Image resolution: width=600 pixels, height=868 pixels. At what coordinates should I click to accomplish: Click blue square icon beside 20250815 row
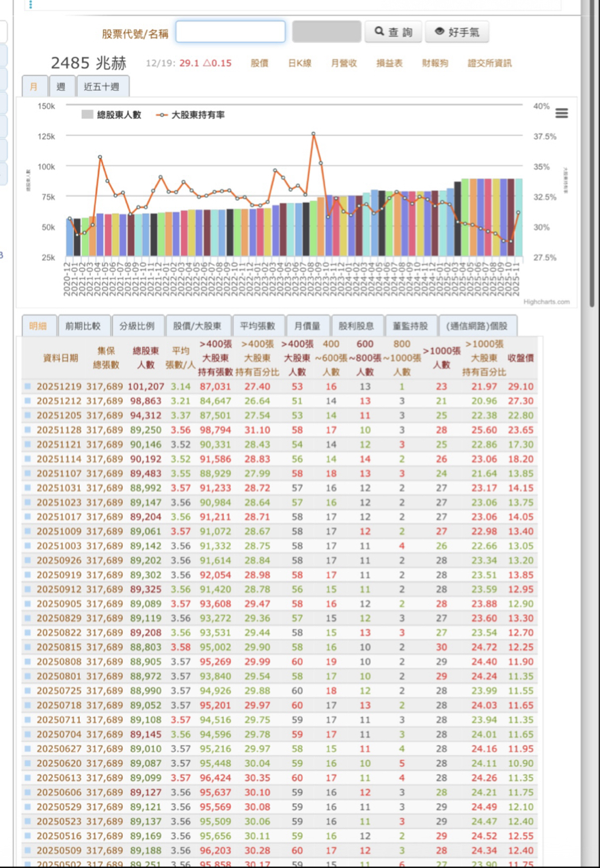pos(28,647)
